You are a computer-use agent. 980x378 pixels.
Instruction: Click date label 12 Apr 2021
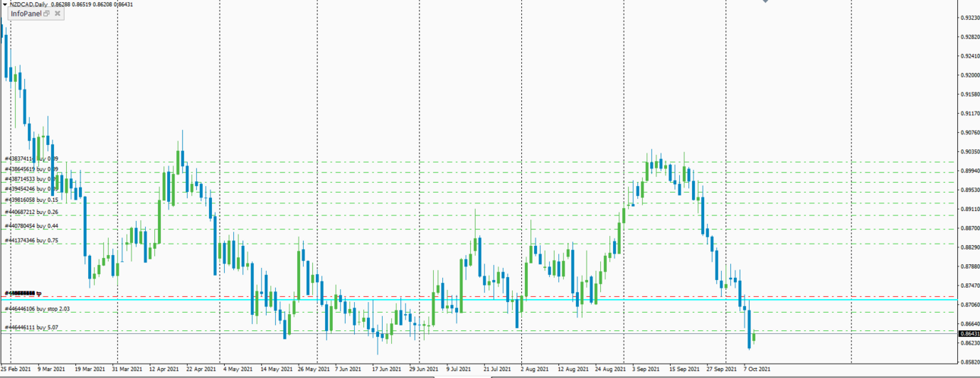coord(163,369)
